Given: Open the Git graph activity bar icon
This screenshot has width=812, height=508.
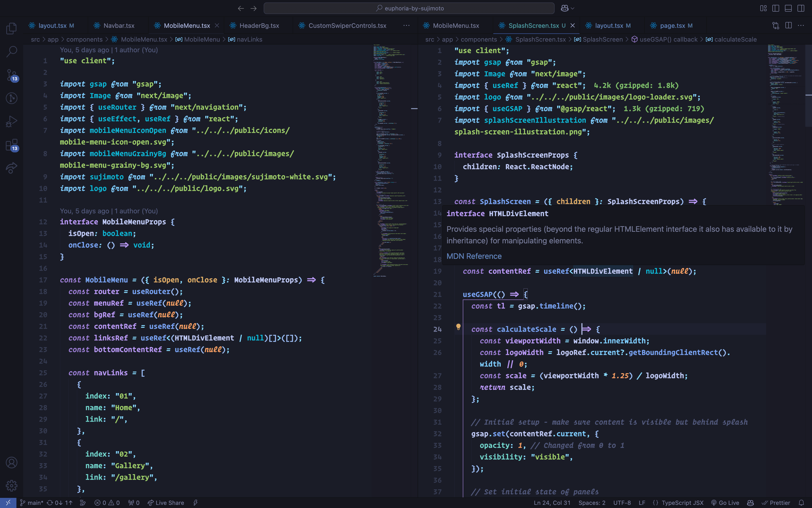Looking at the screenshot, I should point(11,98).
